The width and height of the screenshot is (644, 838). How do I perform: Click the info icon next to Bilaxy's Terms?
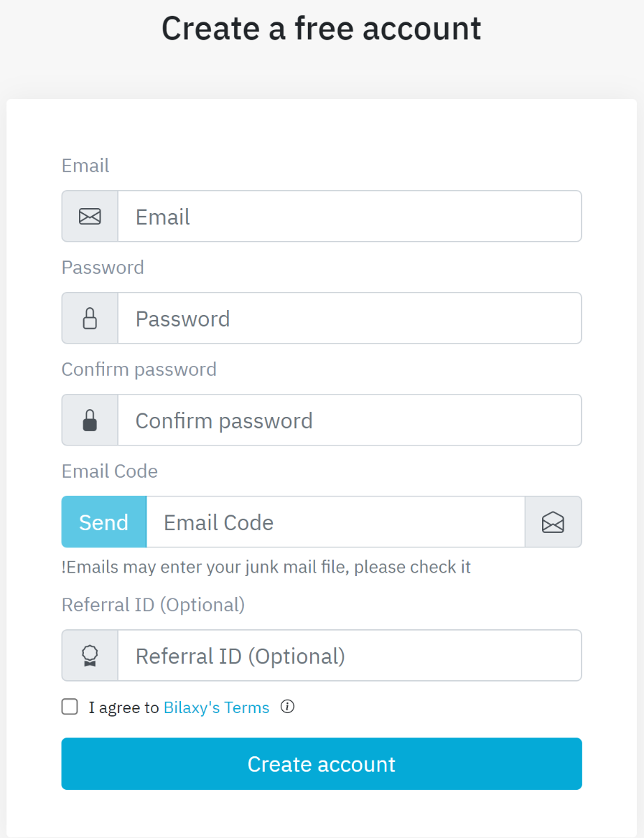click(287, 707)
